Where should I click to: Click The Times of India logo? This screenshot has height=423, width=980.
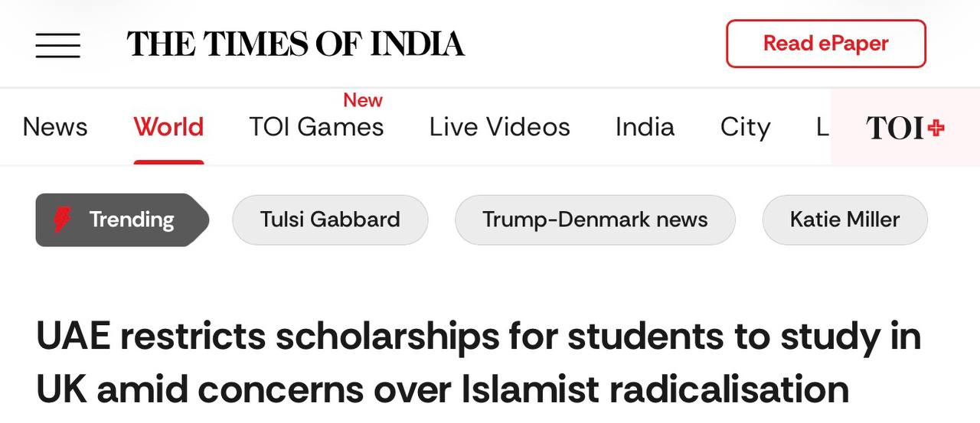296,44
